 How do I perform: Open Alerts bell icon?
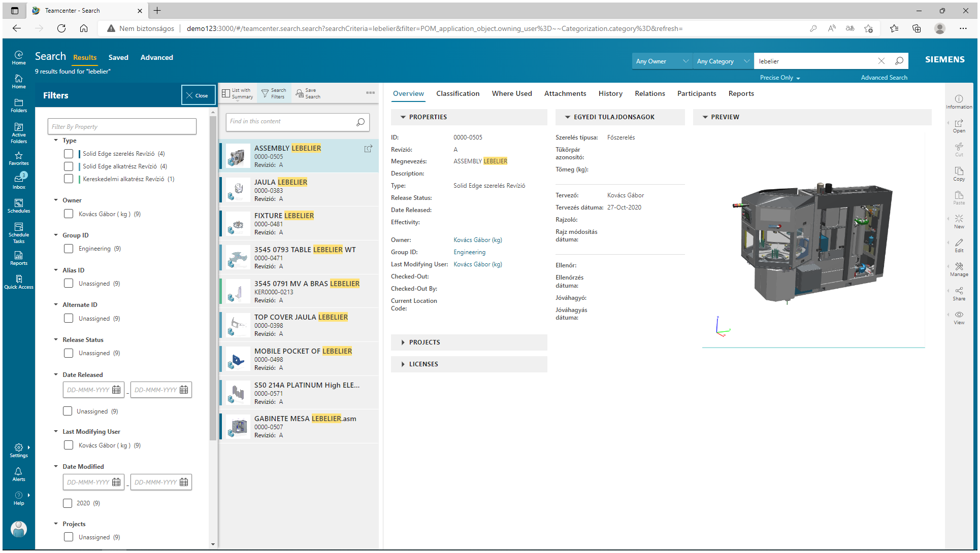point(19,474)
